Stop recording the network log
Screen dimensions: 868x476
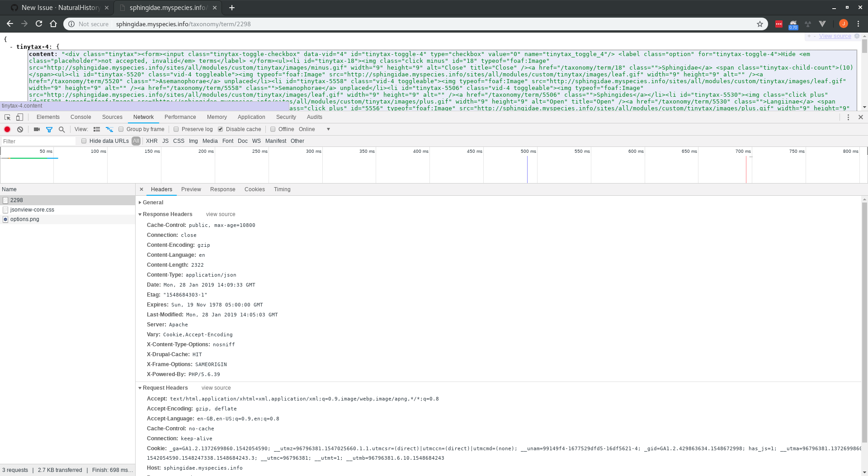(7, 129)
